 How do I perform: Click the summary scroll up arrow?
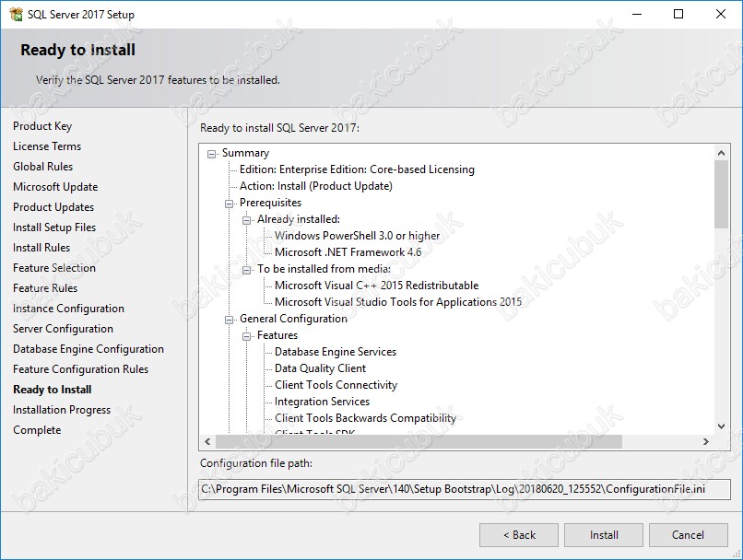(721, 152)
